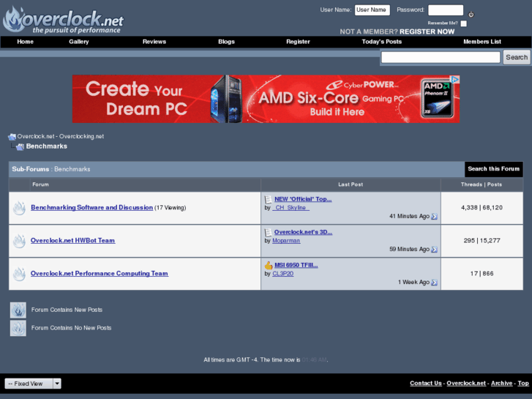The image size is (532, 399).
Task: Click the 17 | 866 stats cell
Action: (482, 273)
